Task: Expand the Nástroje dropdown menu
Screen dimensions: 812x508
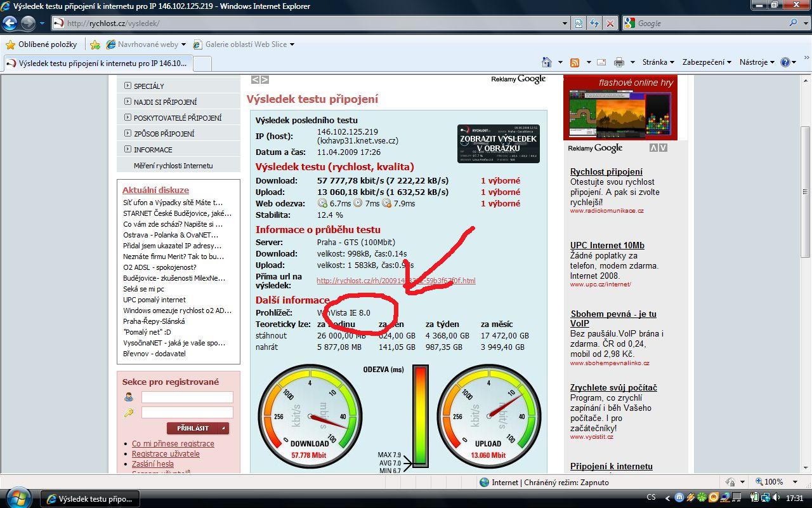Action: 757,62
